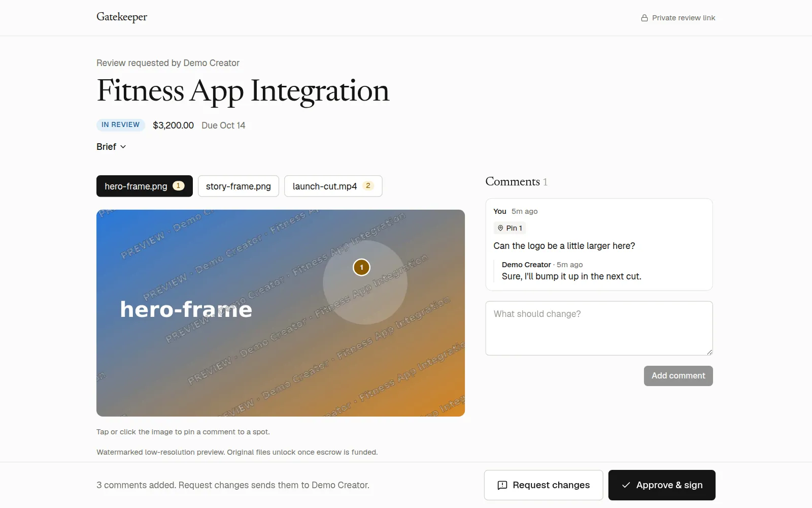Focus the 'What should change?' comment box
The width and height of the screenshot is (812, 508).
coord(599,328)
